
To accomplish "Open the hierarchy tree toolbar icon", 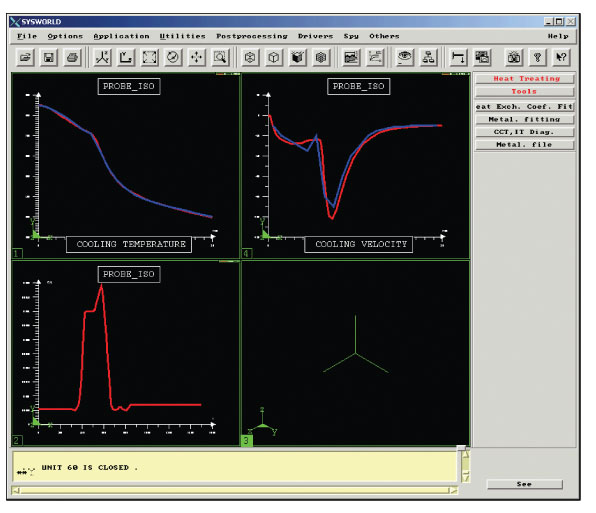I will (429, 57).
